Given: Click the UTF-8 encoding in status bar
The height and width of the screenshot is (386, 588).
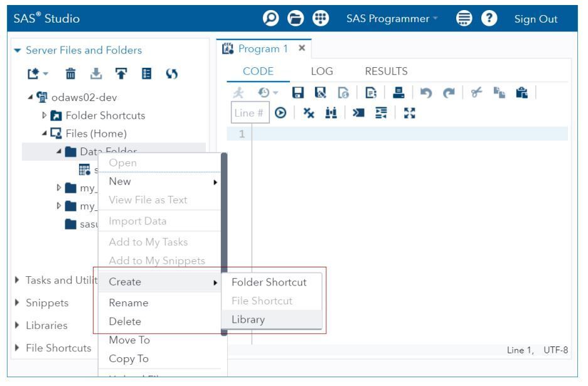Looking at the screenshot, I should coord(555,350).
